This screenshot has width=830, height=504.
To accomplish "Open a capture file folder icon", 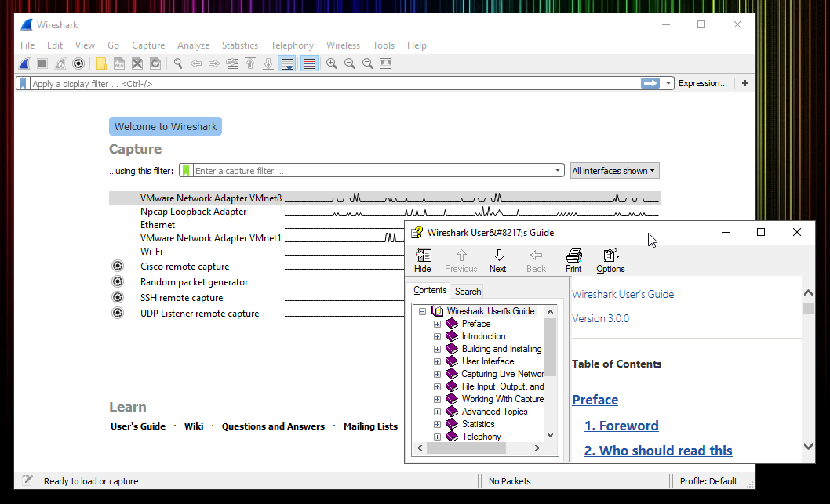I will point(101,63).
